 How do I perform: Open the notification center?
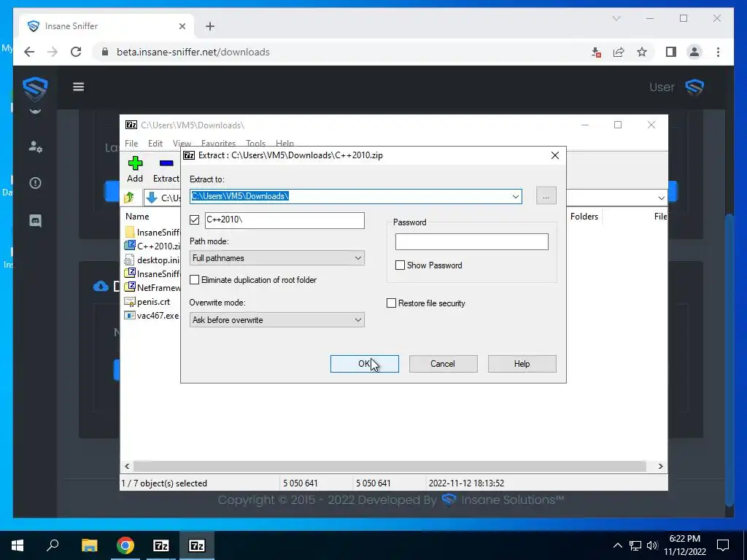(723, 545)
